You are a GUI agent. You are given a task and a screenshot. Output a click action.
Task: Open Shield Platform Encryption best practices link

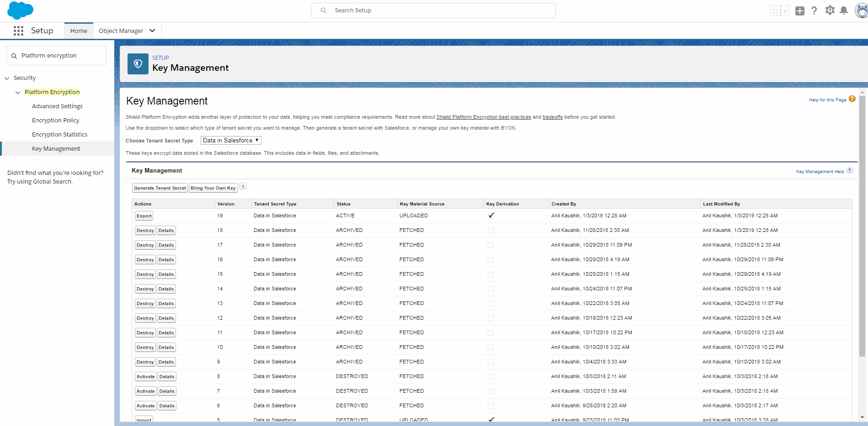(484, 117)
